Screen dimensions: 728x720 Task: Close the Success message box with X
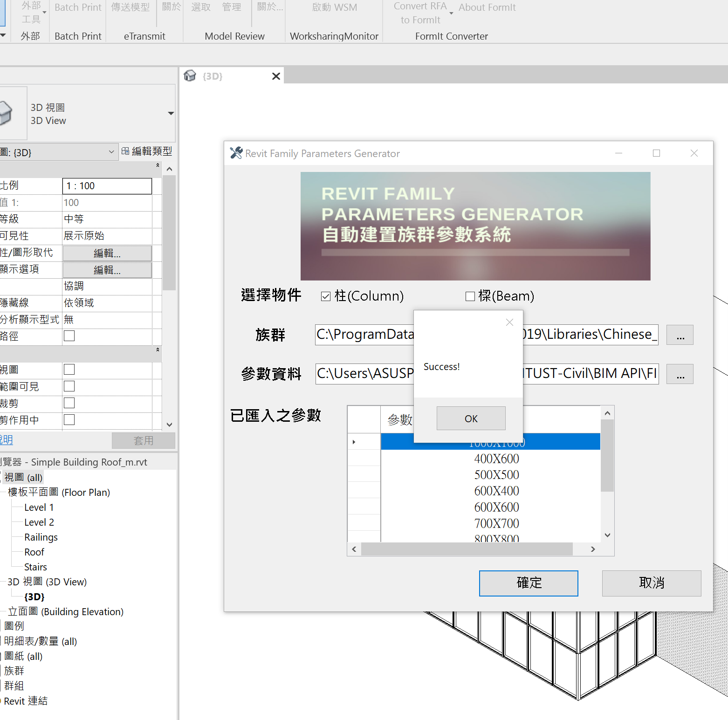pyautogui.click(x=509, y=322)
